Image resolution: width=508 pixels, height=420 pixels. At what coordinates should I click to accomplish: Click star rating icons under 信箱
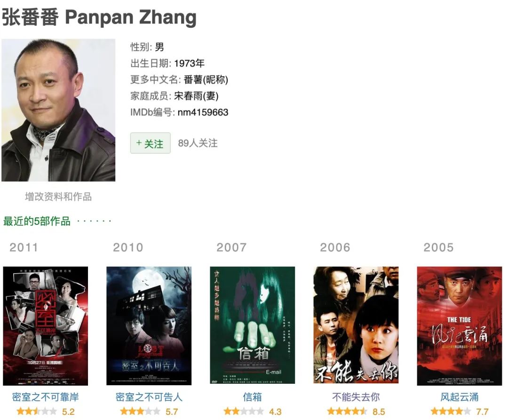point(244,412)
